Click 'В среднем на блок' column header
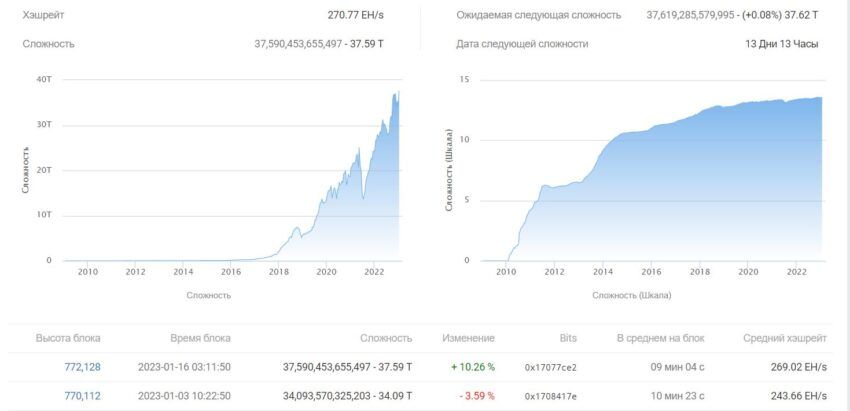This screenshot has height=411, width=850. coord(661,338)
